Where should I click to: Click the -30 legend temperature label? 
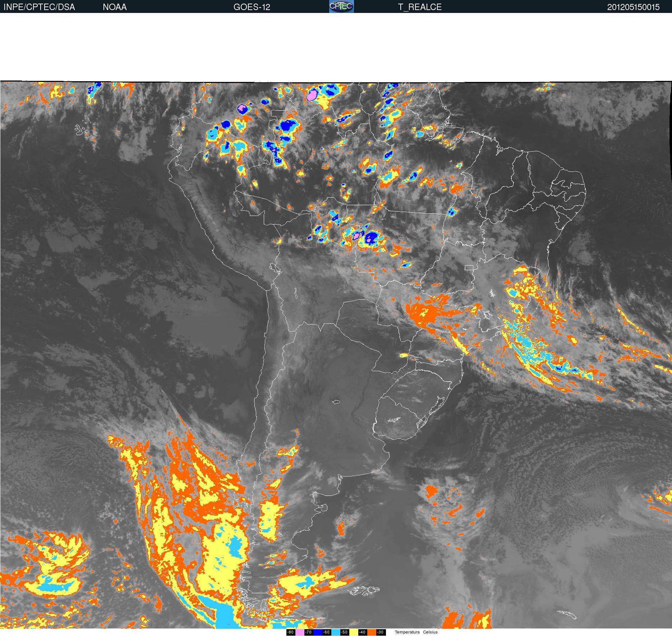click(x=380, y=632)
